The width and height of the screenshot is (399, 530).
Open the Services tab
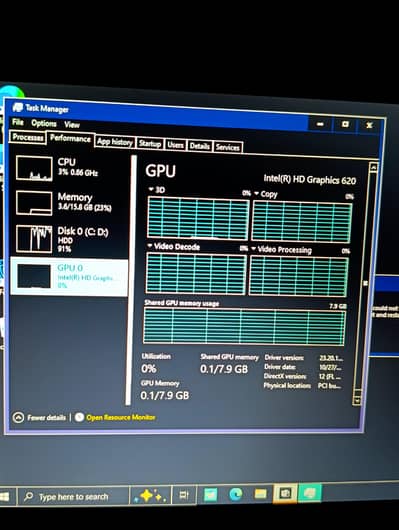tap(228, 147)
